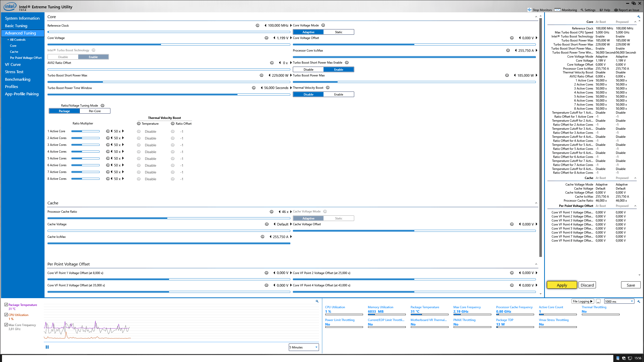The height and width of the screenshot is (362, 644).
Task: Click the browse button next to File Logging
Action: [x=598, y=301]
